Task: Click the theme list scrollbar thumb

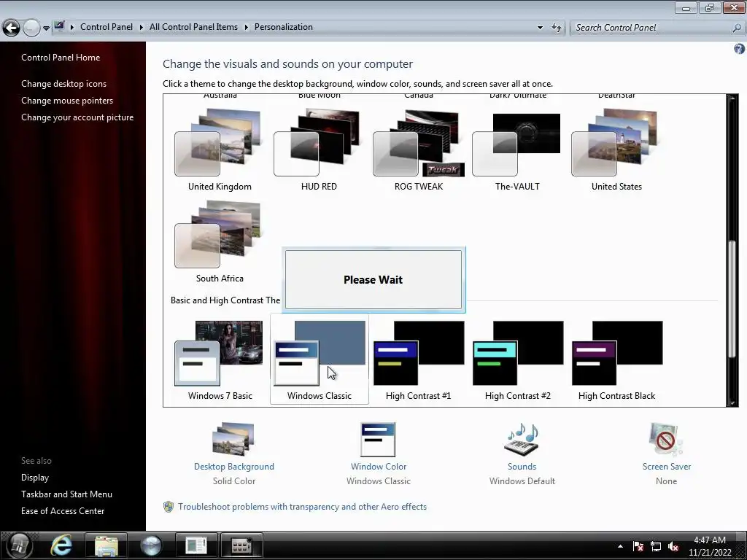Action: coord(732,300)
